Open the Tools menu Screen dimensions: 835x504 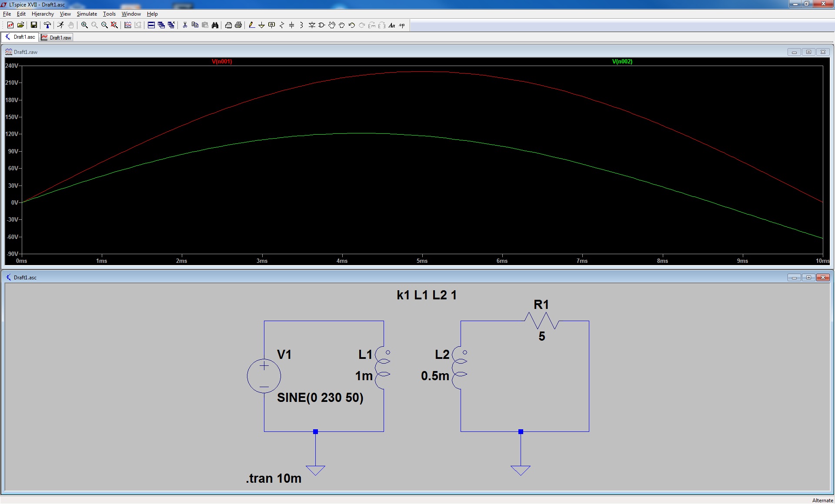(109, 14)
